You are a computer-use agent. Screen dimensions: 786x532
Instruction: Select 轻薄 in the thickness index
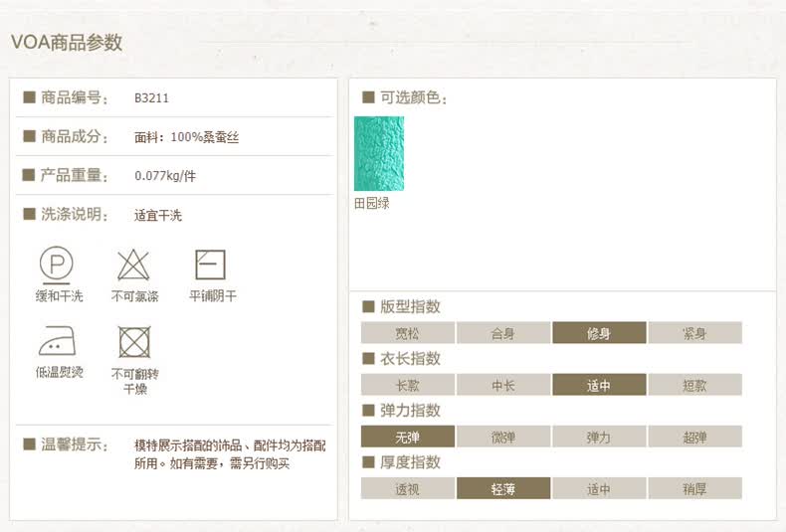(x=503, y=488)
